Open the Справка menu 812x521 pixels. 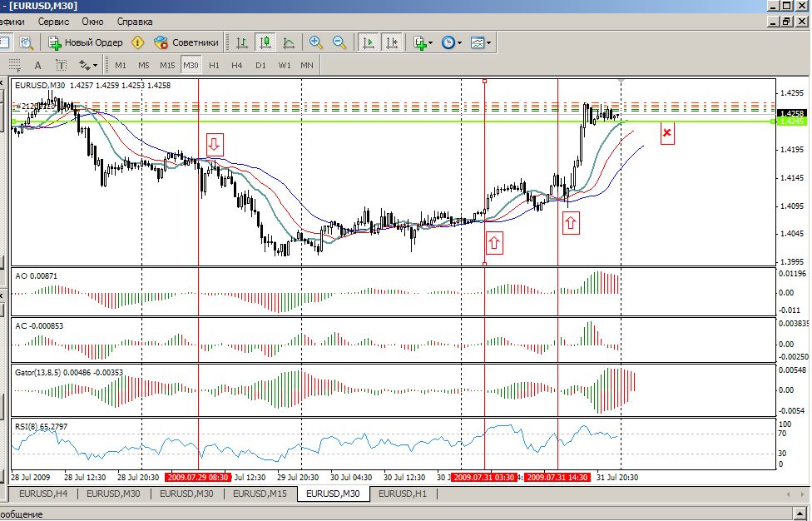point(135,22)
